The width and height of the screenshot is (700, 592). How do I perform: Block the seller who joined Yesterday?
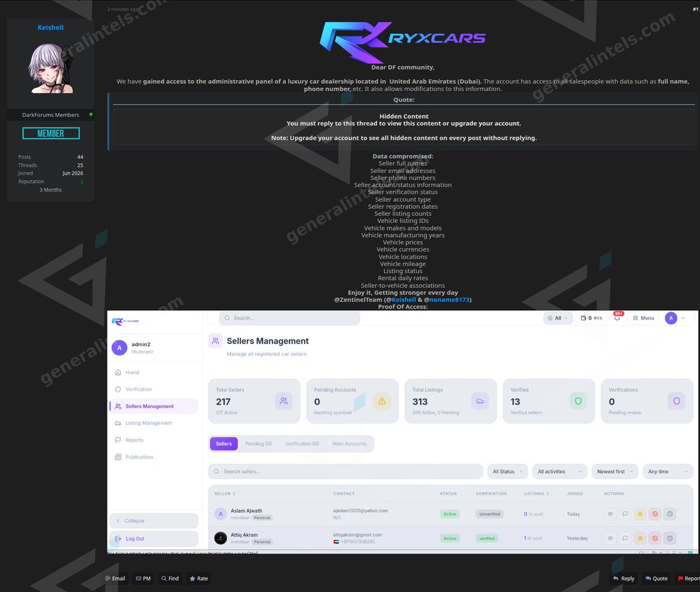(655, 538)
